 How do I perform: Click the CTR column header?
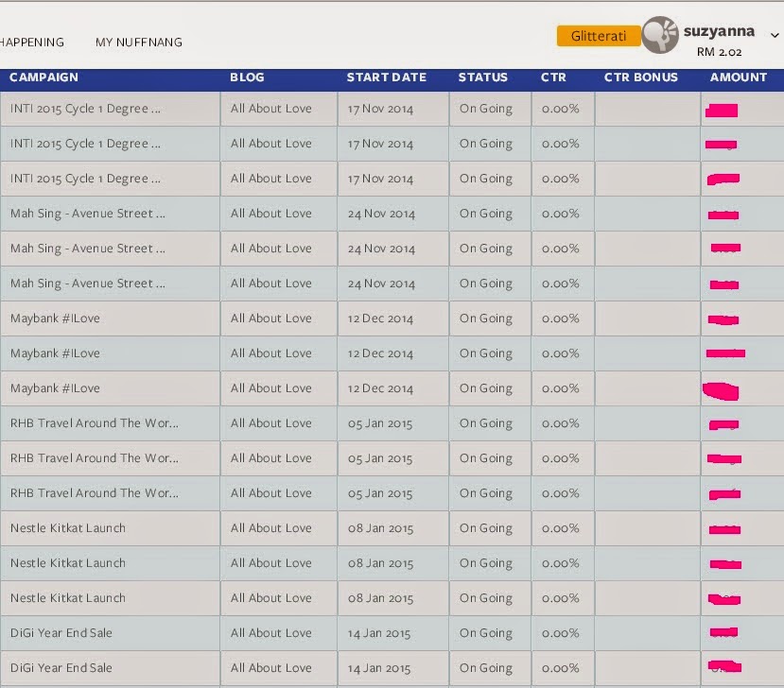(553, 77)
